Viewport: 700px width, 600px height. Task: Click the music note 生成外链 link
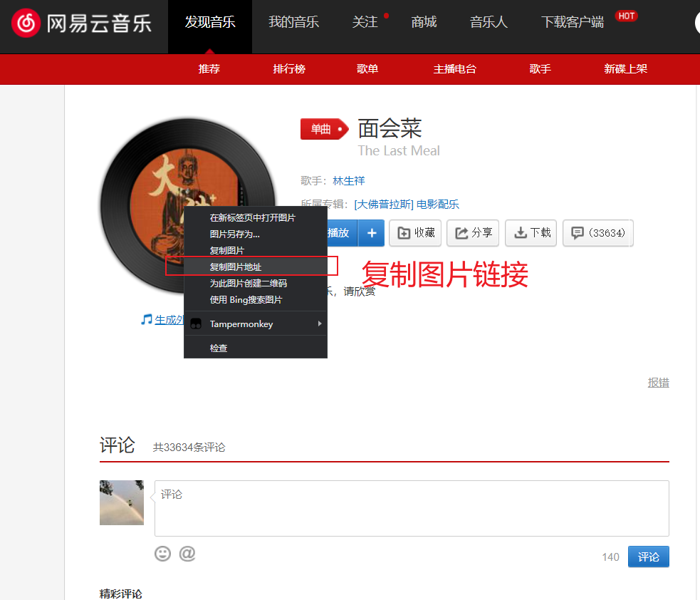point(162,320)
